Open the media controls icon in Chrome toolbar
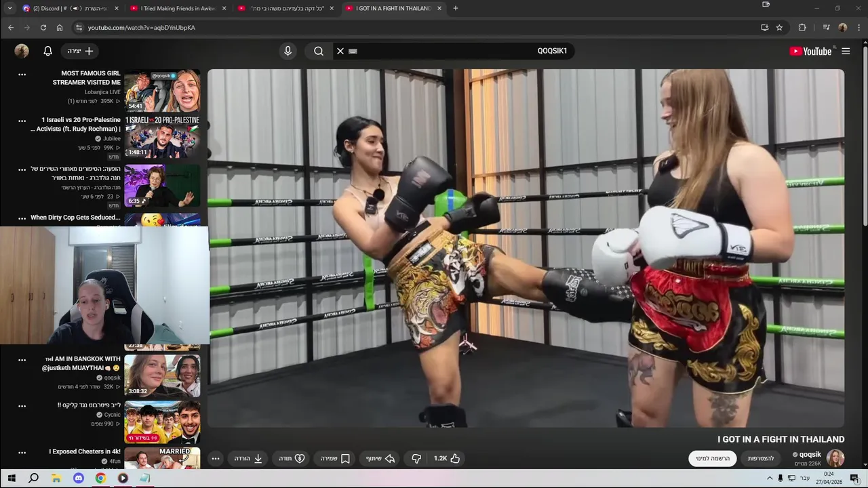This screenshot has width=868, height=488. coord(826,27)
